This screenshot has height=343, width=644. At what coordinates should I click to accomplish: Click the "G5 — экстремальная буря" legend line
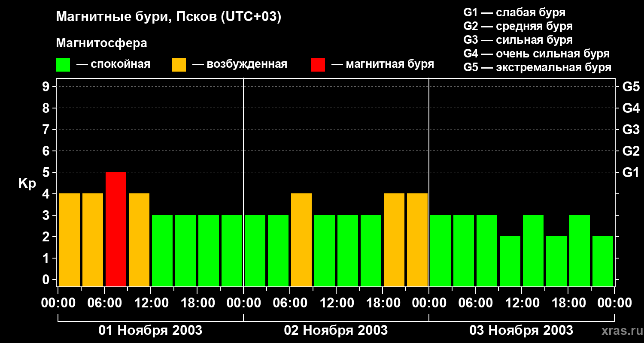[x=537, y=67]
